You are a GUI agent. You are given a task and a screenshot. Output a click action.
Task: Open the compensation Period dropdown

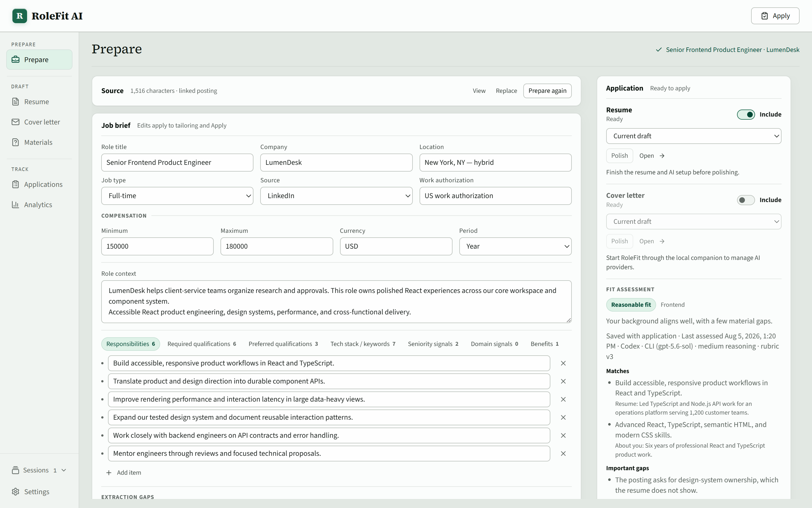[x=515, y=246]
